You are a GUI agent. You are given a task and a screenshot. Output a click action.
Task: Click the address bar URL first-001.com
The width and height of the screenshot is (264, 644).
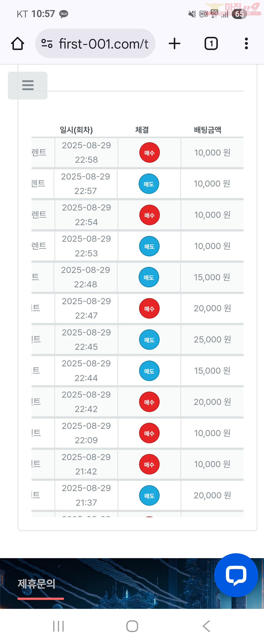pos(104,44)
